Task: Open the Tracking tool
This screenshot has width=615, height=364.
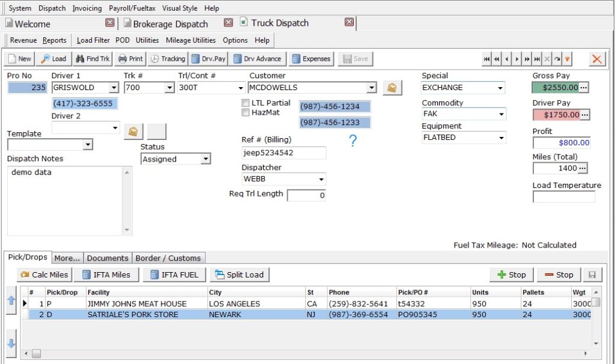Action: 168,58
